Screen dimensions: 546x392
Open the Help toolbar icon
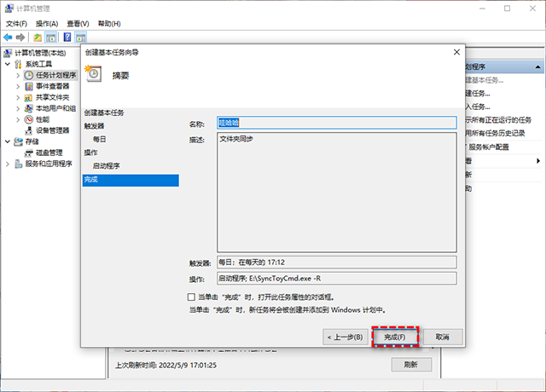67,37
